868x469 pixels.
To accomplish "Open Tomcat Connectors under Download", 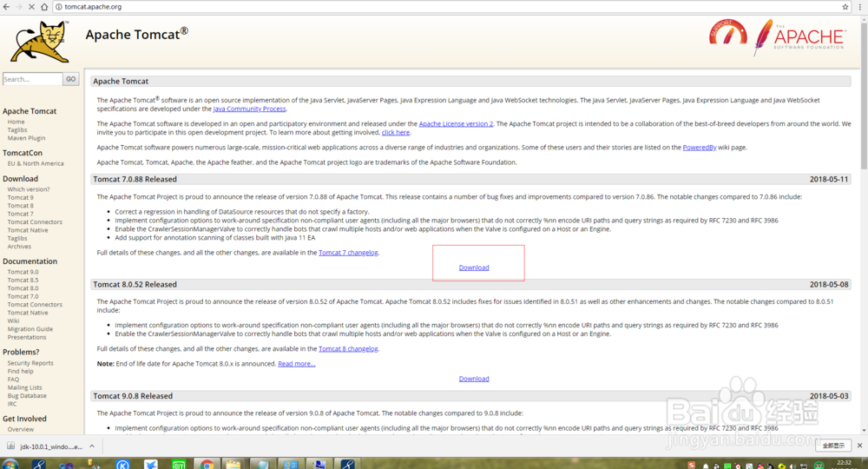I will (35, 222).
